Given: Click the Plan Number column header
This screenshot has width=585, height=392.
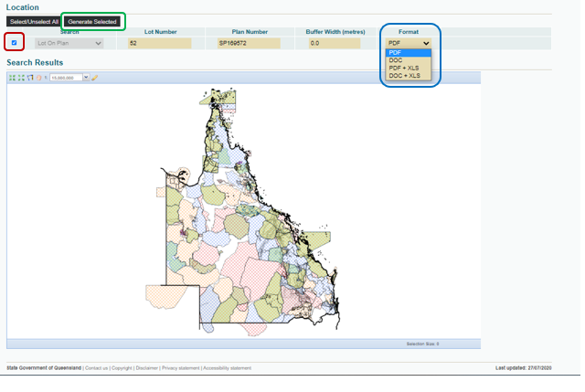Looking at the screenshot, I should pyautogui.click(x=250, y=32).
